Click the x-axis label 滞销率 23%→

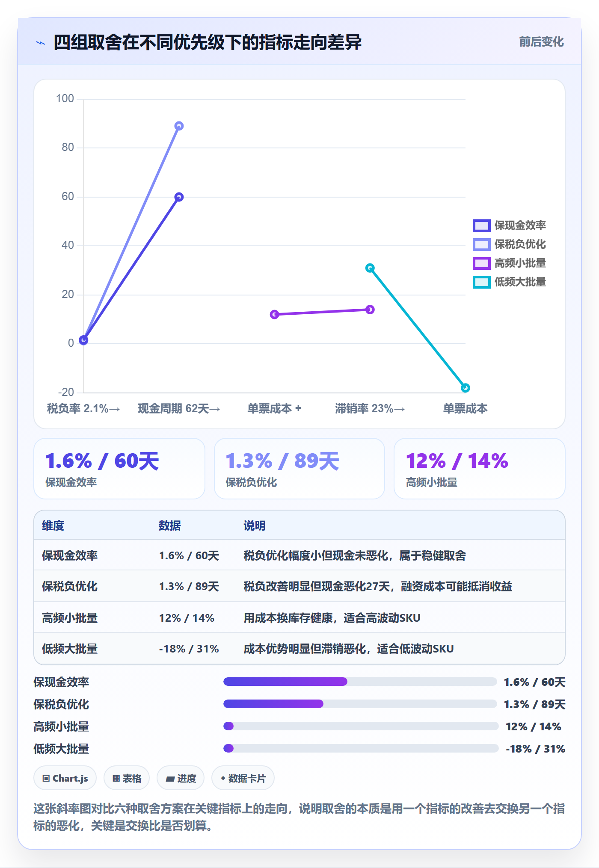click(370, 408)
